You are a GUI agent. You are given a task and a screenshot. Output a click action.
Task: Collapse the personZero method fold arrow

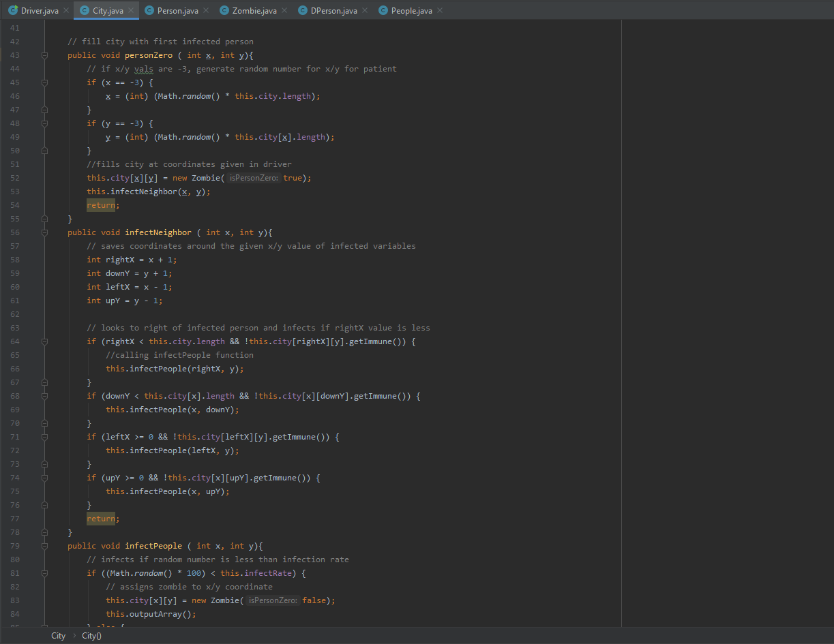[44, 55]
